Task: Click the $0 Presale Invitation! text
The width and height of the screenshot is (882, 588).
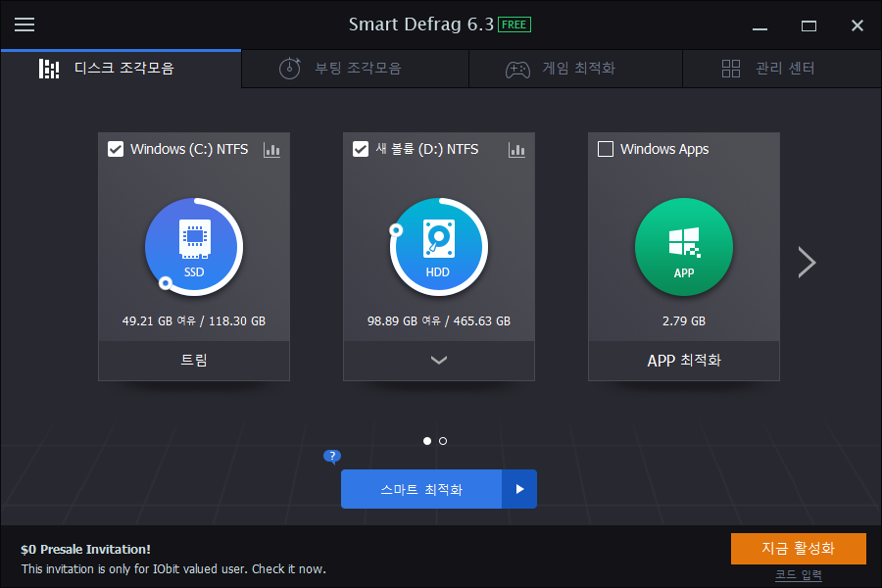Action: (85, 550)
